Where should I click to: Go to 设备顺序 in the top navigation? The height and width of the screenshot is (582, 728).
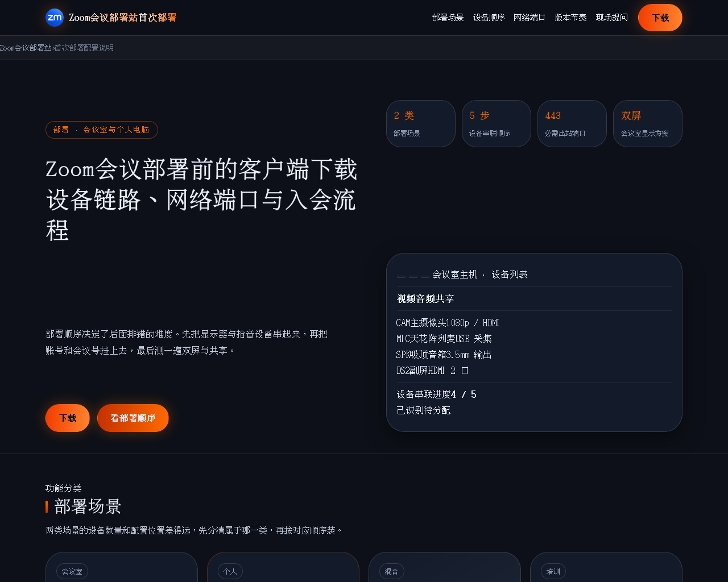coord(489,18)
